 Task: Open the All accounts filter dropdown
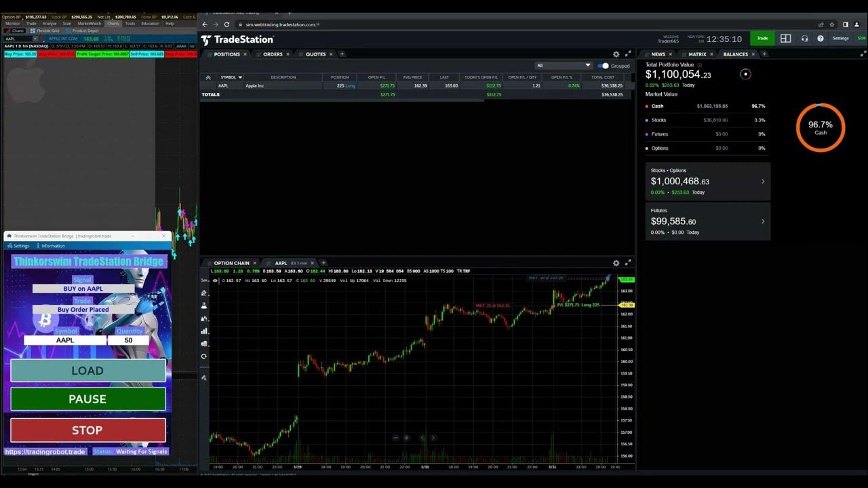click(x=564, y=66)
